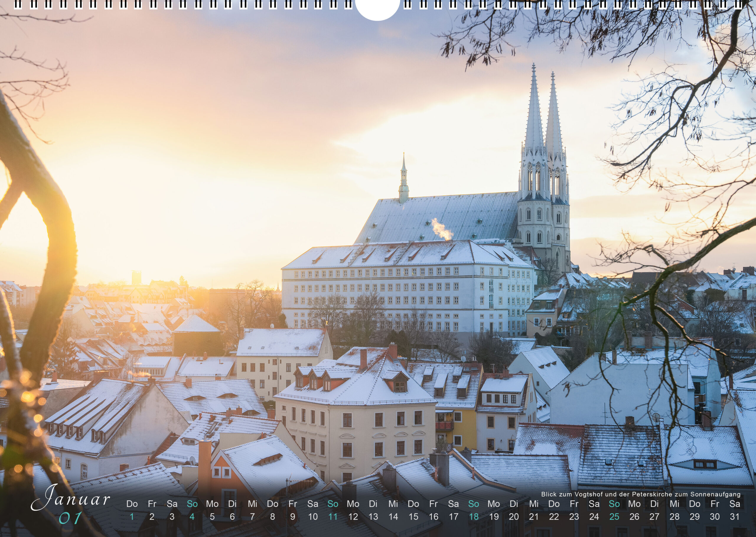756x537 pixels.
Task: Select date 12 in the calendar row
Action: (x=353, y=517)
